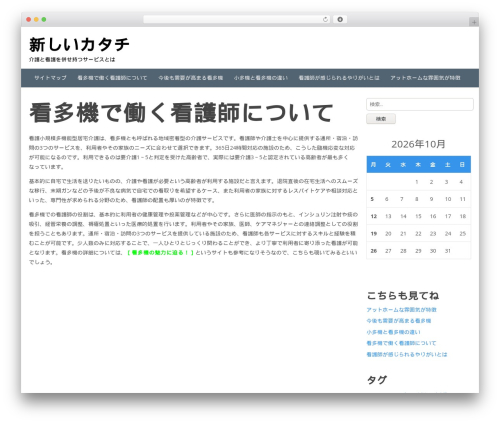The height and width of the screenshot is (423, 500).
Task: Reload the page with the refresh icon
Action: pyautogui.click(x=325, y=19)
